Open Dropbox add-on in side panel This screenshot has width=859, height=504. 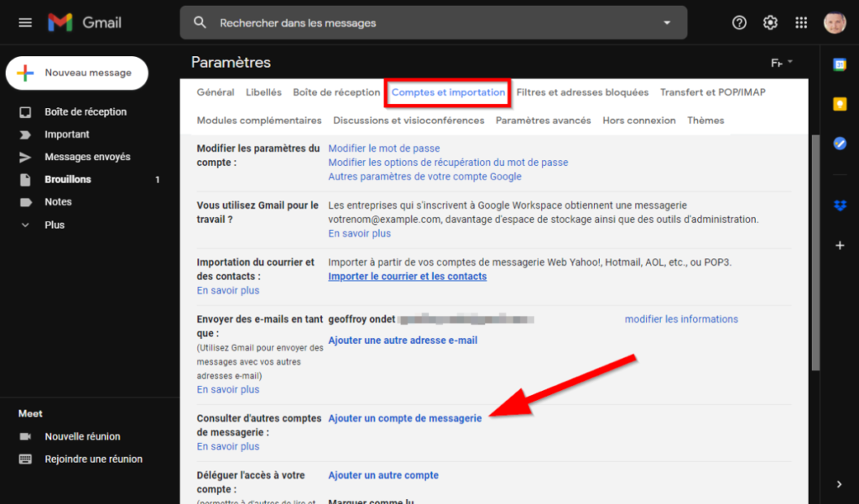coord(840,205)
